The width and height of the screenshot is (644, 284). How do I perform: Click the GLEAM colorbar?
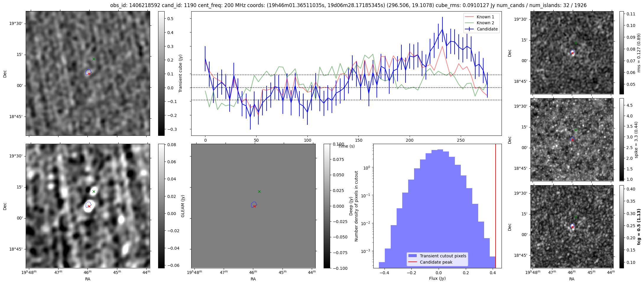pos(161,206)
